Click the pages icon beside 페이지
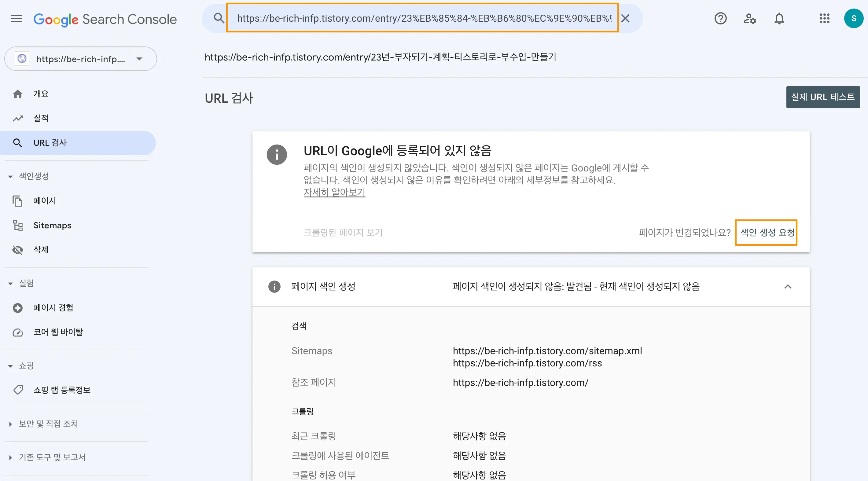The width and height of the screenshot is (868, 481). pos(17,201)
